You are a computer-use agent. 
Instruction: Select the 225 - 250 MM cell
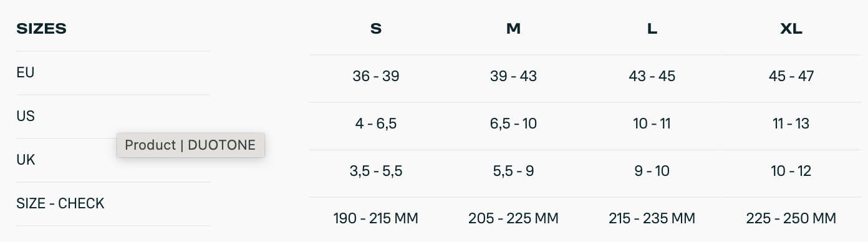click(x=791, y=218)
